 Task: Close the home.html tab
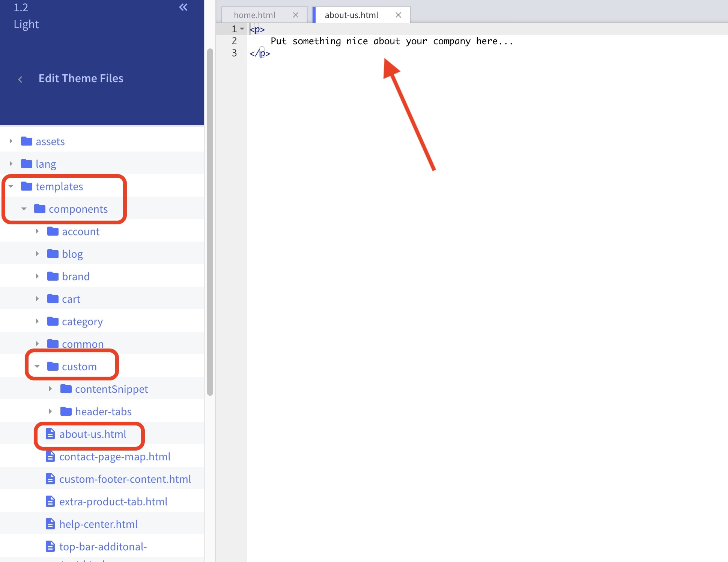click(295, 15)
